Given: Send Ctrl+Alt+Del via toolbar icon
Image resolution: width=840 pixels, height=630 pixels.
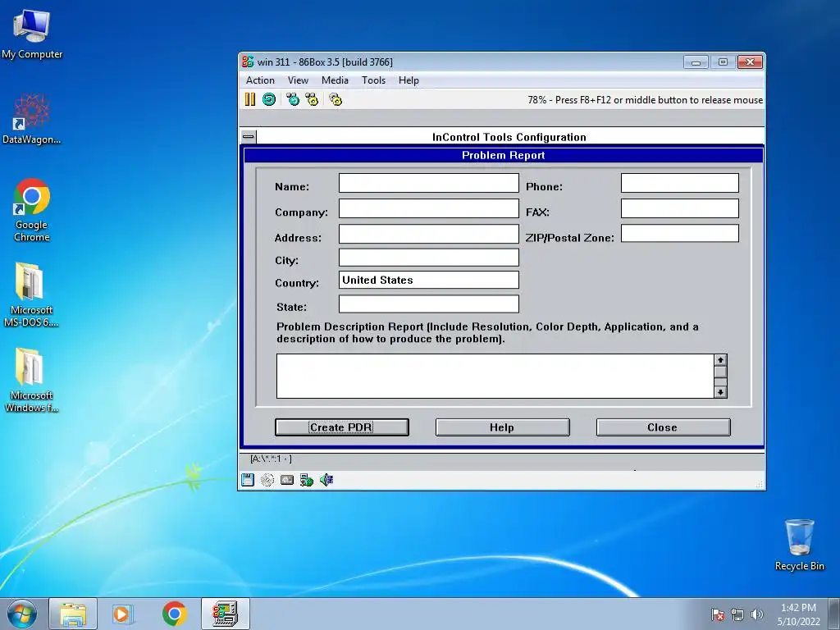Looking at the screenshot, I should [x=293, y=99].
